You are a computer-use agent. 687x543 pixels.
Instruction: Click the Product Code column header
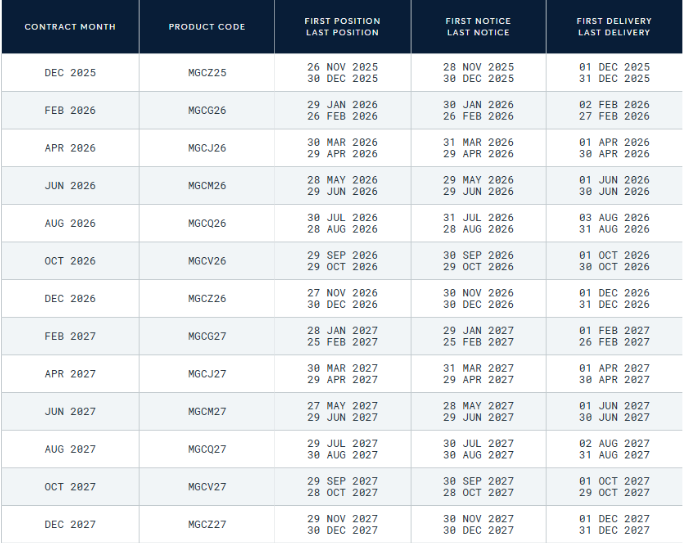[x=207, y=27]
